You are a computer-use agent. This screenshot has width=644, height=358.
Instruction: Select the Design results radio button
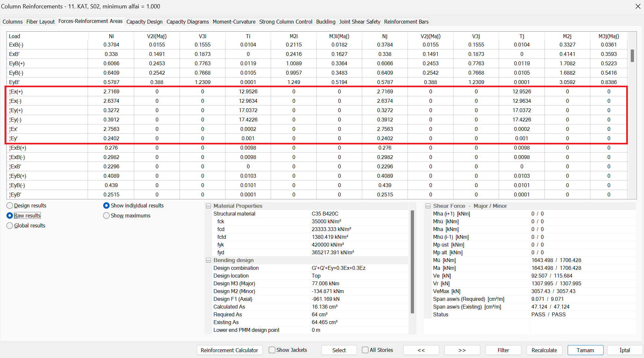[10, 206]
